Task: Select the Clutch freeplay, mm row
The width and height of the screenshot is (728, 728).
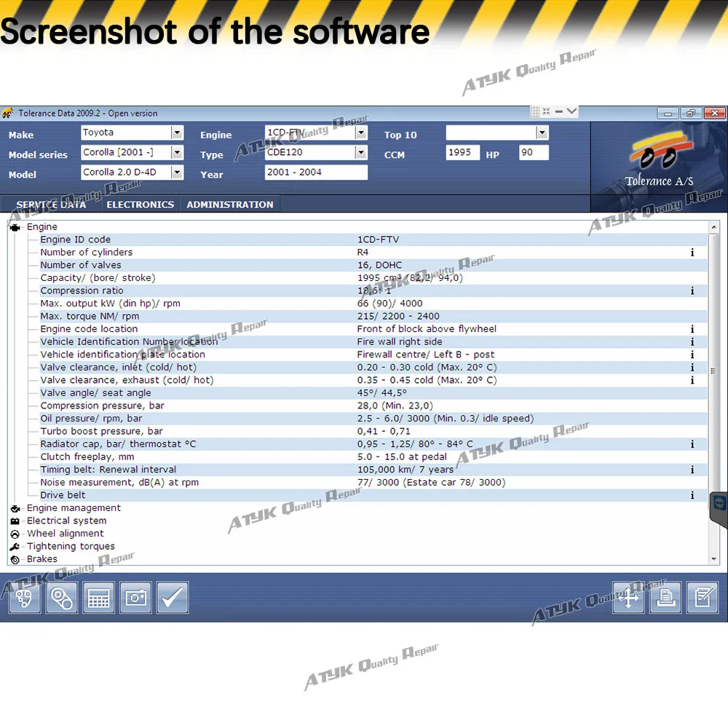Action: coord(373,457)
